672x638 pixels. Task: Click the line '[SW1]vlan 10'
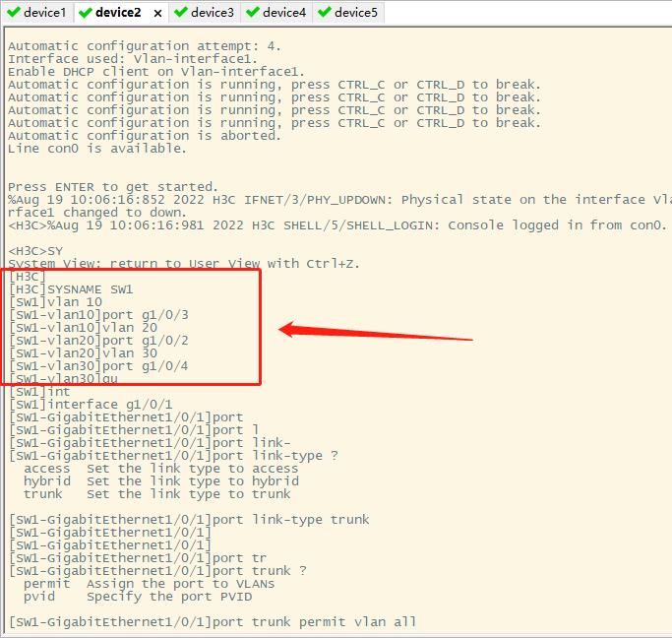point(55,302)
